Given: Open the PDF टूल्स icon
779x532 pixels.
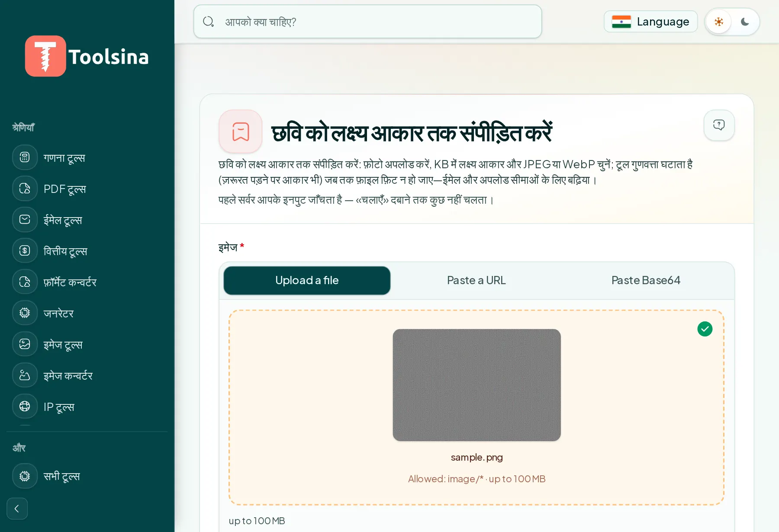Looking at the screenshot, I should [25, 189].
